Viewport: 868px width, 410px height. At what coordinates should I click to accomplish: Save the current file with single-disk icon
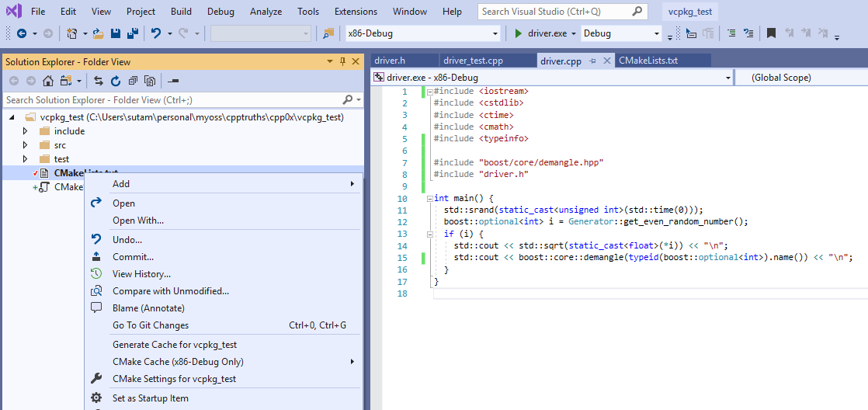tap(116, 33)
